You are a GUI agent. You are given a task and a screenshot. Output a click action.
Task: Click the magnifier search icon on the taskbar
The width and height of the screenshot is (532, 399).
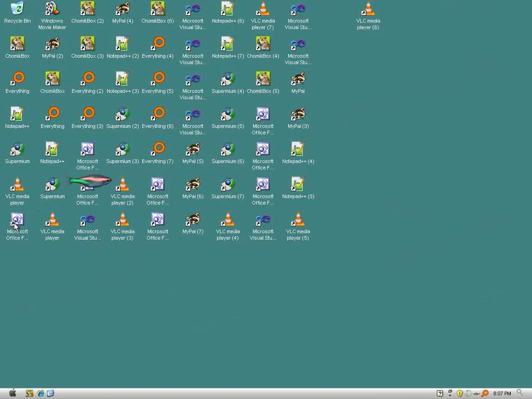[520, 393]
